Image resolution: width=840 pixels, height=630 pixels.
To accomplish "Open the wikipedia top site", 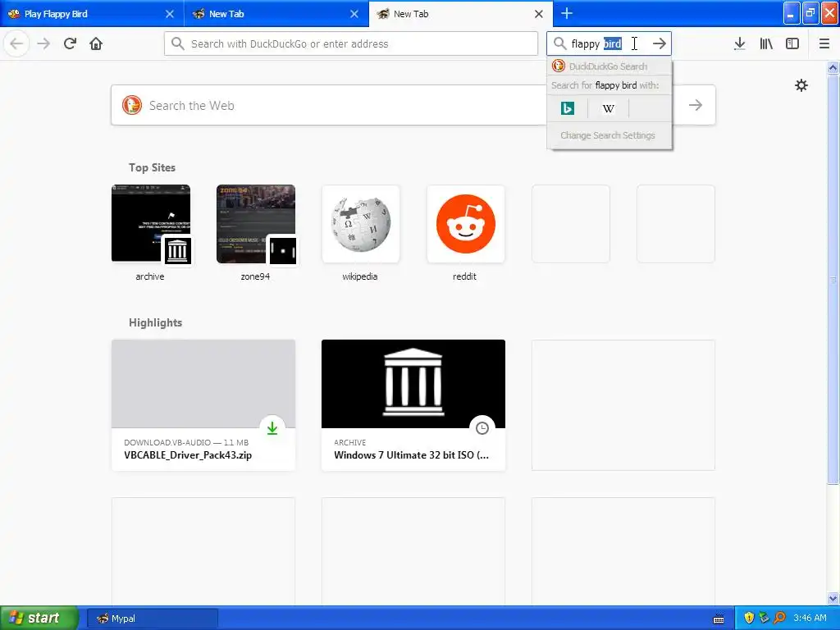I will point(361,233).
